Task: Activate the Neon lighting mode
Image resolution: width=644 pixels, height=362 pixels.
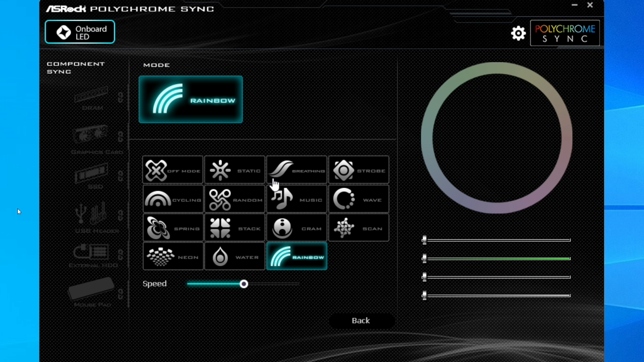Action: [173, 256]
